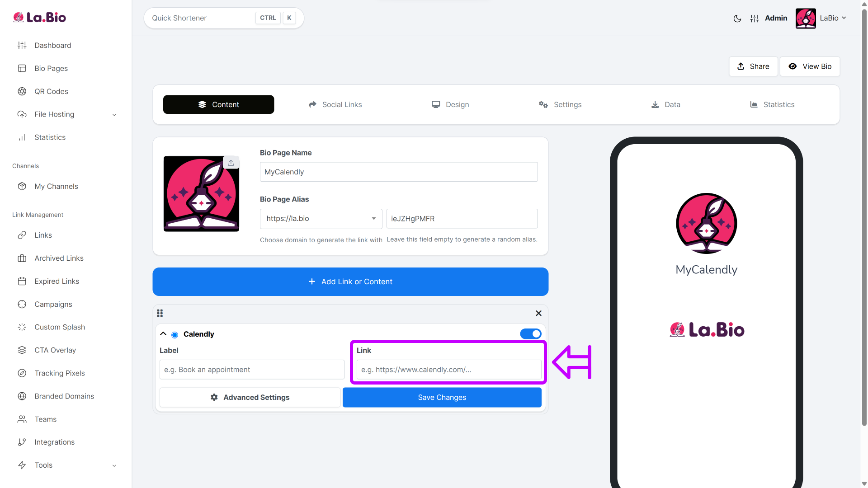Switch to the Social Links tab
This screenshot has height=488, width=868.
335,104
